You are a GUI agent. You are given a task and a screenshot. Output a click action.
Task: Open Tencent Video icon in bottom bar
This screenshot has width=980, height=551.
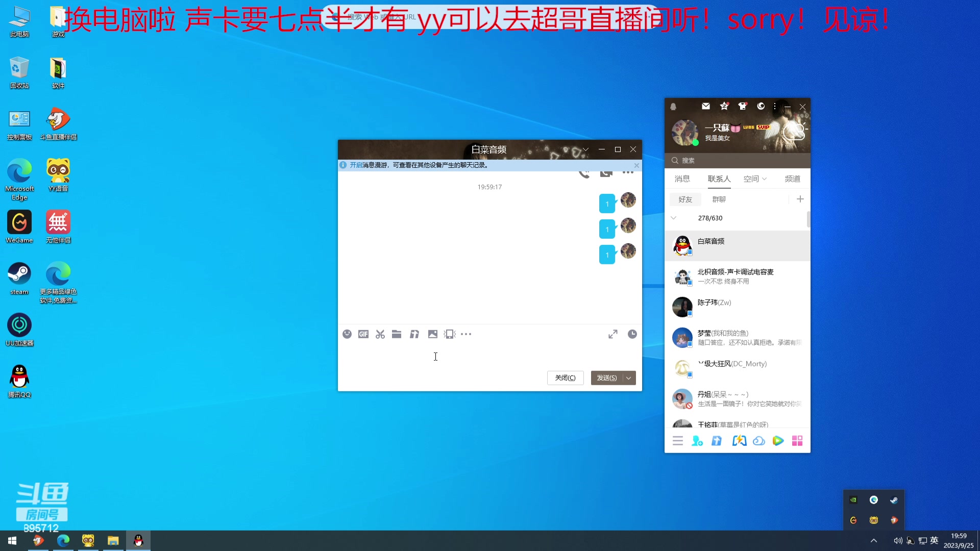pyautogui.click(x=778, y=440)
